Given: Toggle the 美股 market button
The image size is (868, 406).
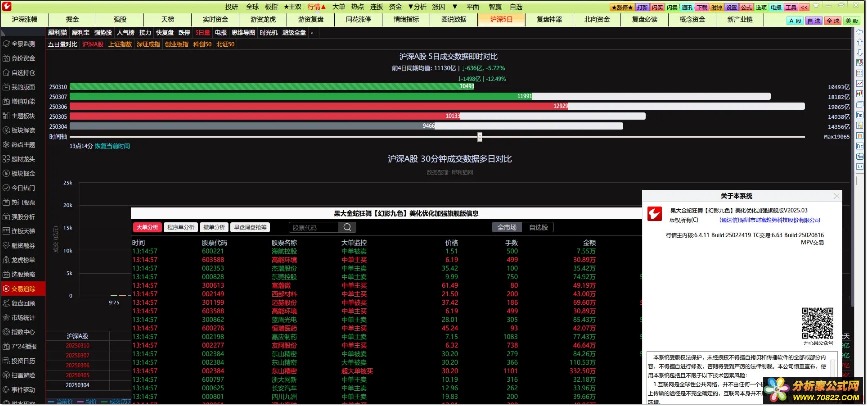Looking at the screenshot, I should tap(852, 21).
